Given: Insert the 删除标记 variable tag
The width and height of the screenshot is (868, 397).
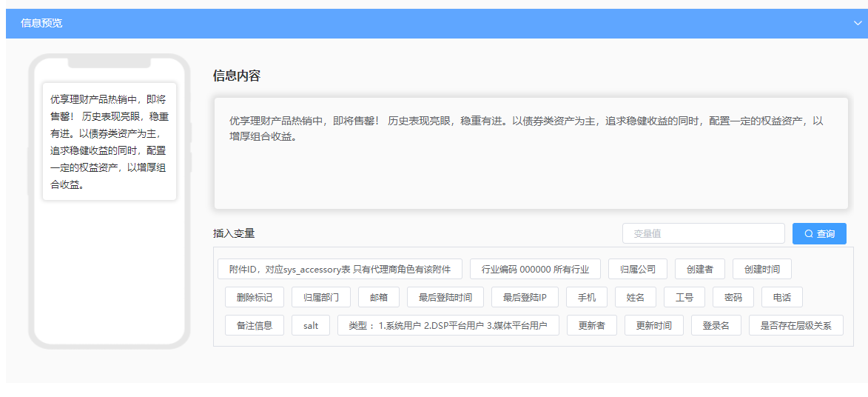Looking at the screenshot, I should (x=255, y=297).
